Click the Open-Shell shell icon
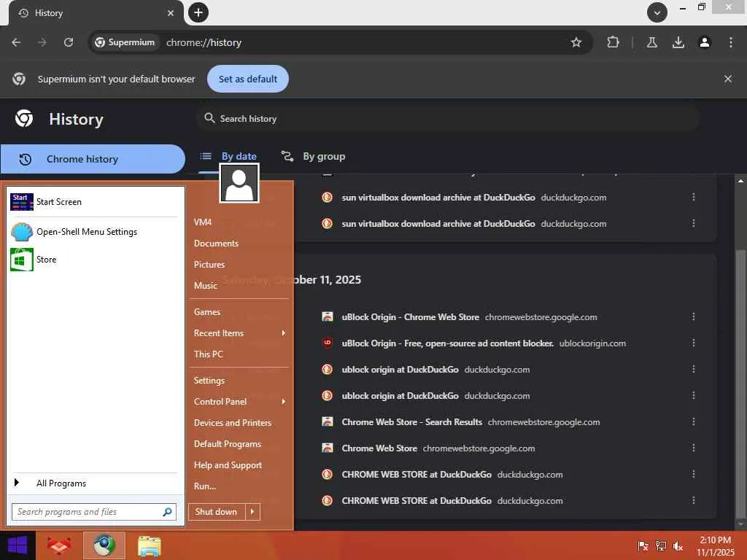This screenshot has width=747, height=560. [x=22, y=232]
